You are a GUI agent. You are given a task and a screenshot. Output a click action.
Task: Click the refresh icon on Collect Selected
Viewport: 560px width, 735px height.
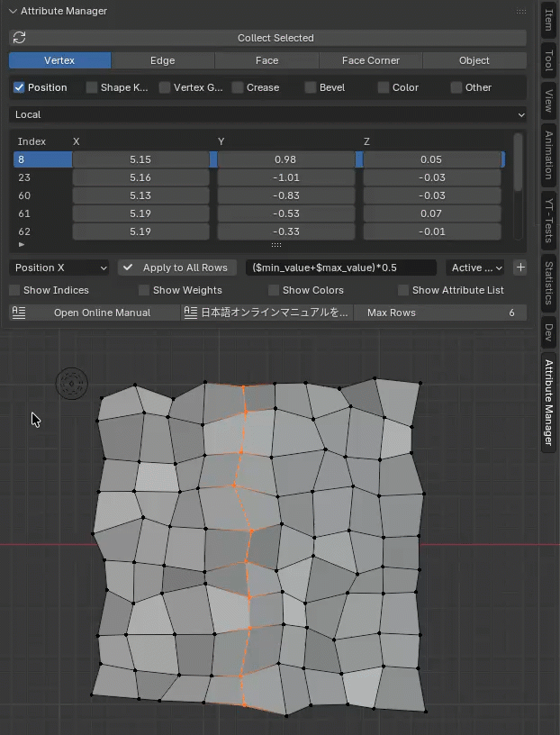pos(20,38)
